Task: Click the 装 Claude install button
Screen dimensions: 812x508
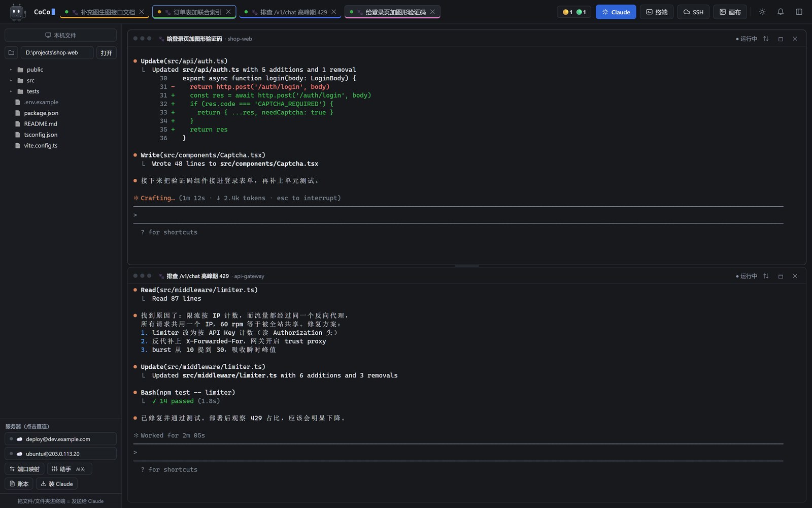Action: click(x=57, y=484)
